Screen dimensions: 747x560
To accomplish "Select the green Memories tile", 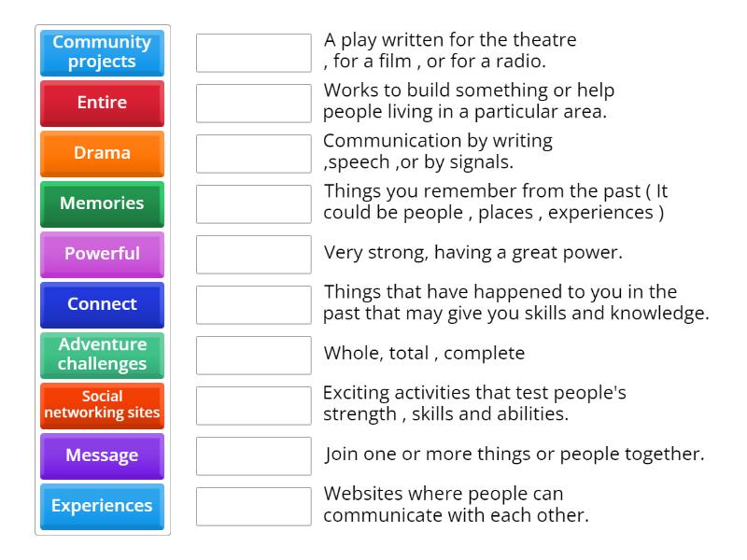I will 102,203.
